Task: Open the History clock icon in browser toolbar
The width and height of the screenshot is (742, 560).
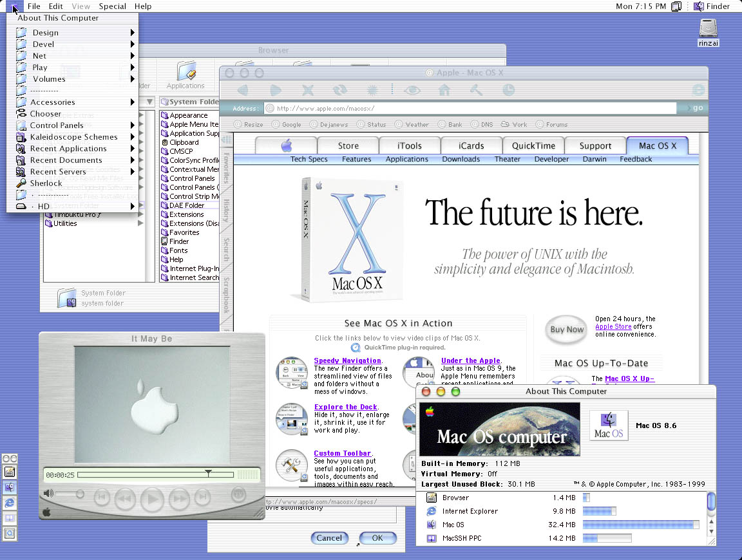Action: coord(509,91)
